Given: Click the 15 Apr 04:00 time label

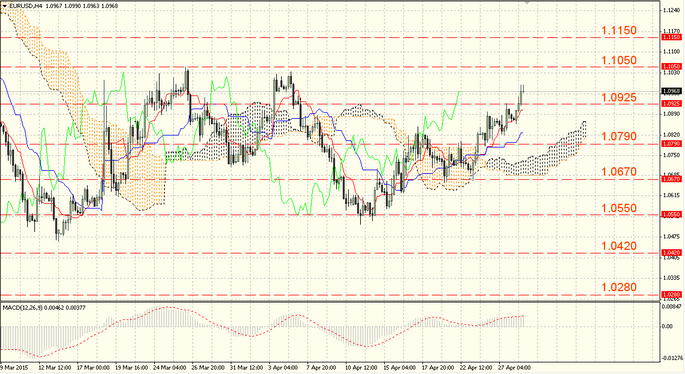Looking at the screenshot, I should [400, 368].
